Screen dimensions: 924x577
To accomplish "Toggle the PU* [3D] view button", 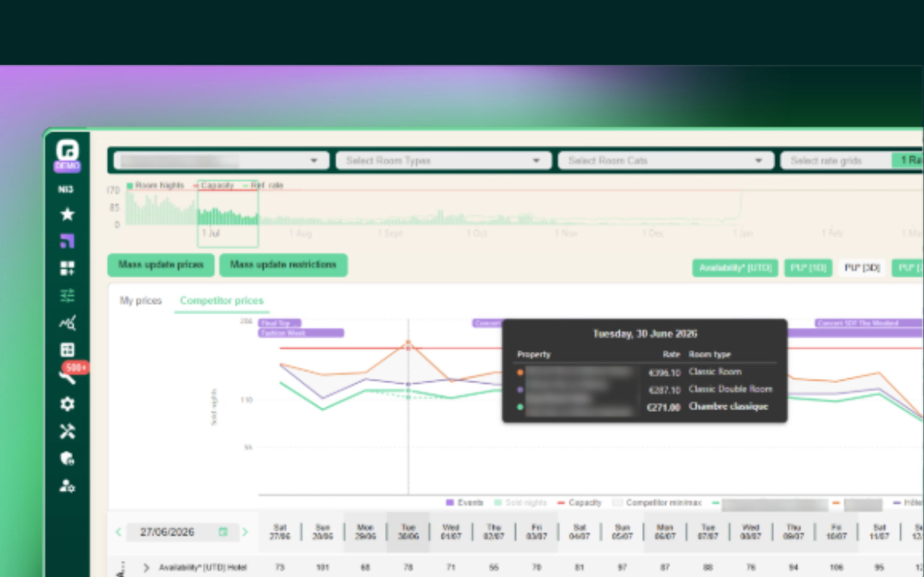I will [x=862, y=268].
